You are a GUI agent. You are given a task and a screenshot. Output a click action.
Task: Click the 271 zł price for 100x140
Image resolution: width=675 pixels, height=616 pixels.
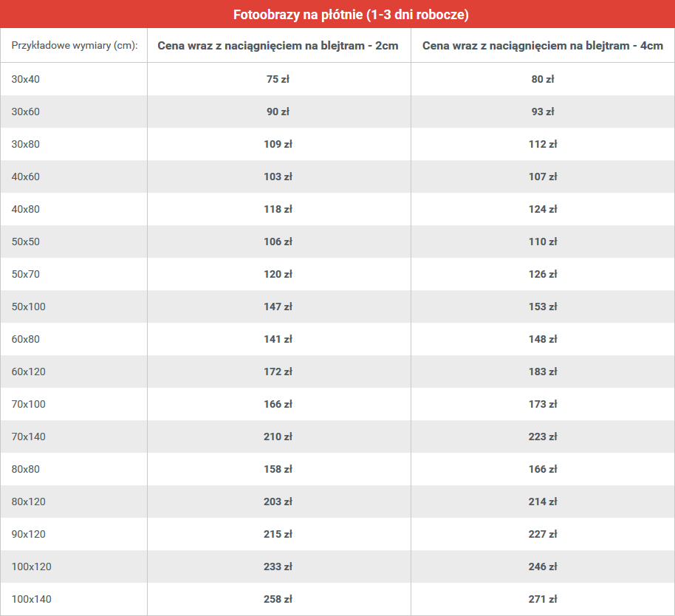(x=543, y=599)
